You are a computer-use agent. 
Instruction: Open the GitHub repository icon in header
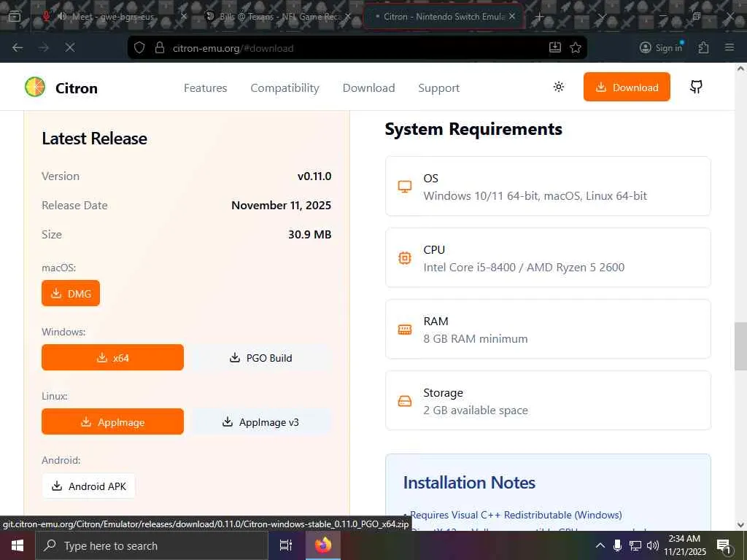[696, 87]
